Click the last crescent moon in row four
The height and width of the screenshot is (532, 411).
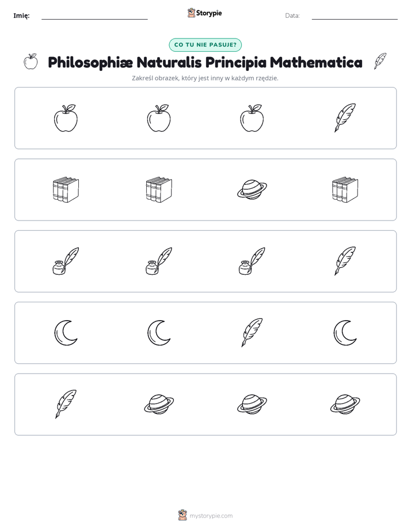coord(345,333)
